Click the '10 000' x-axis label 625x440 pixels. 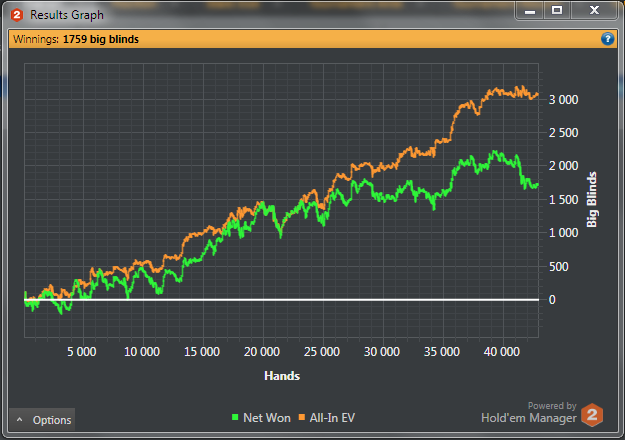(142, 352)
